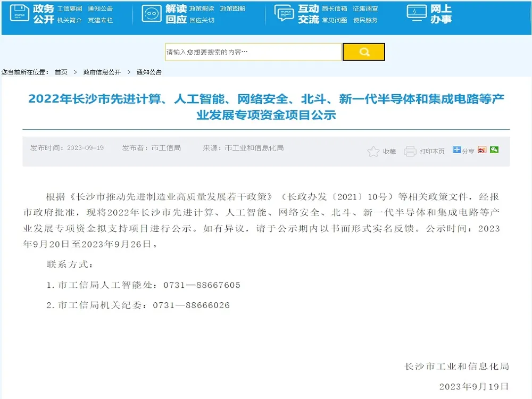Share article via the WeChat icon
This screenshot has height=399, width=532.
click(x=494, y=150)
